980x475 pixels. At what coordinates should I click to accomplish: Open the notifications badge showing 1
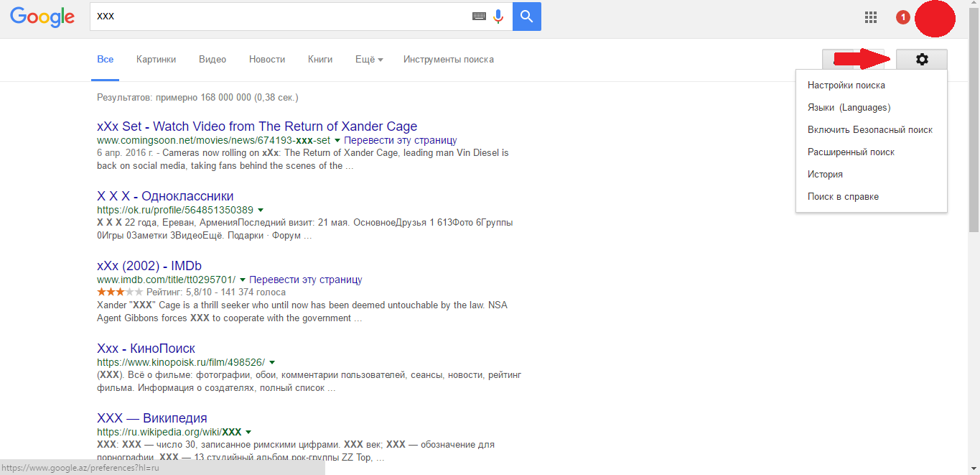[x=903, y=17]
